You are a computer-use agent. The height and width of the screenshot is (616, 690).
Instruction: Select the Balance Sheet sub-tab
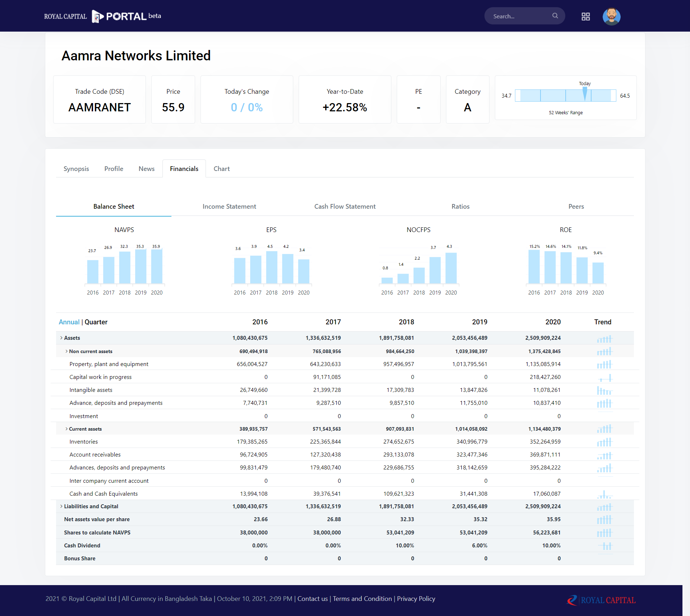tap(114, 207)
